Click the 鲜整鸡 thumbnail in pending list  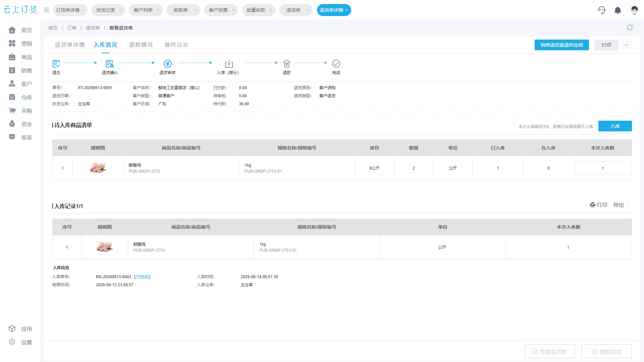[98, 168]
